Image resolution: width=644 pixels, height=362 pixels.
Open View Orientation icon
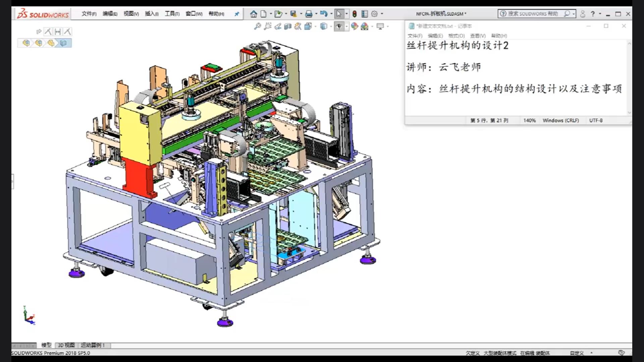point(308,26)
